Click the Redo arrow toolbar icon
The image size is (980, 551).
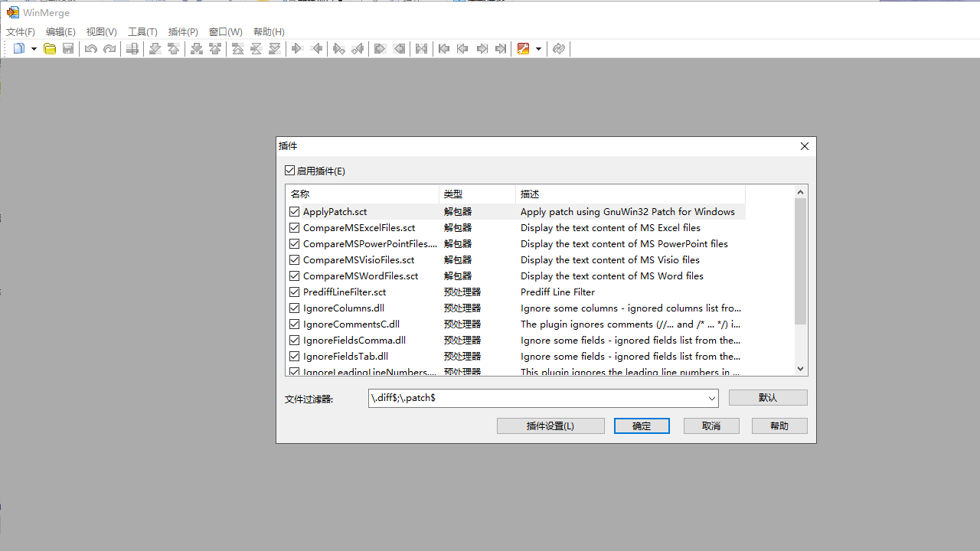tap(109, 49)
